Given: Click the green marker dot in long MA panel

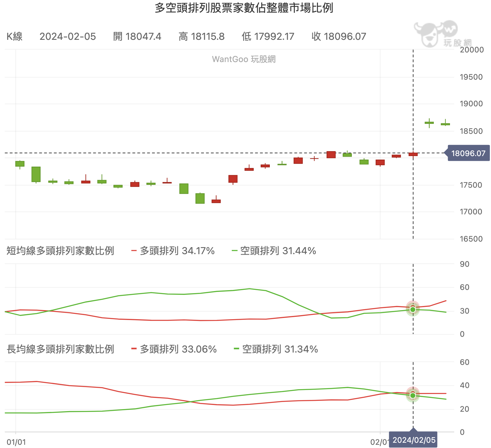Looking at the screenshot, I should point(413,396).
